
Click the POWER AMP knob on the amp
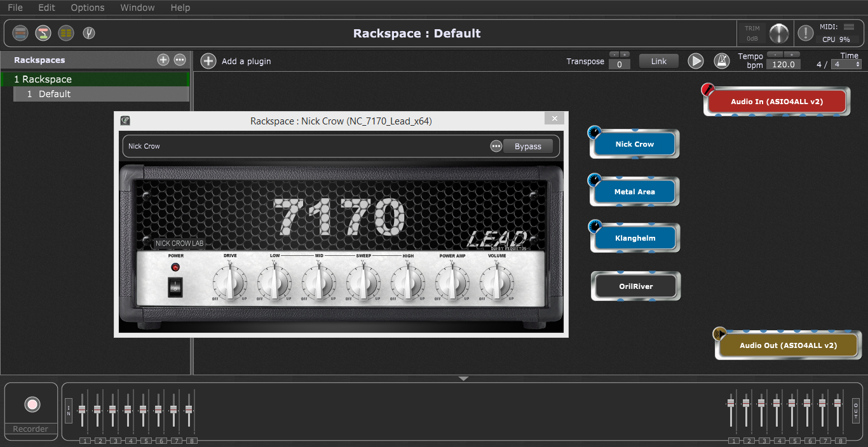(x=452, y=283)
